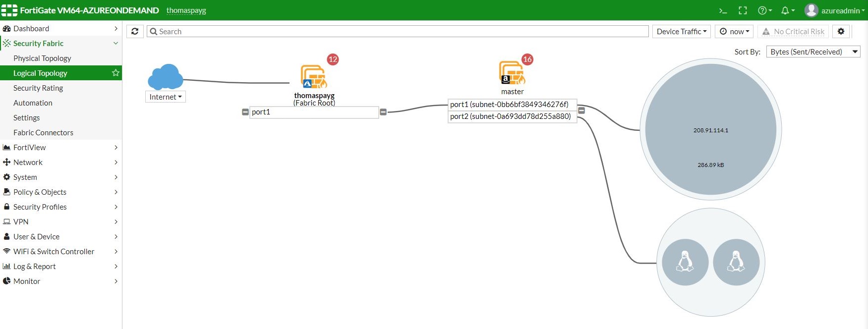This screenshot has width=868, height=329.
Task: Expand the Dashboard menu
Action: click(x=61, y=28)
